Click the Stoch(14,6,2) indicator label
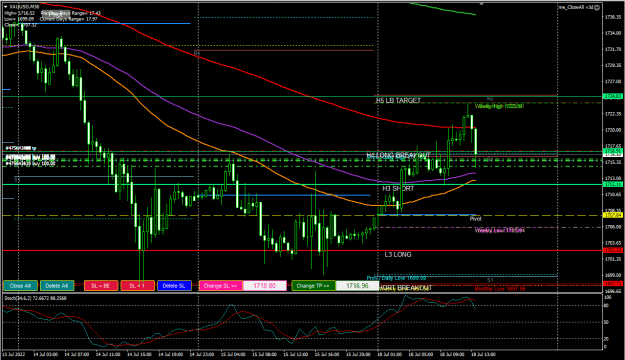Screen dimensions: 625x360 [35, 298]
